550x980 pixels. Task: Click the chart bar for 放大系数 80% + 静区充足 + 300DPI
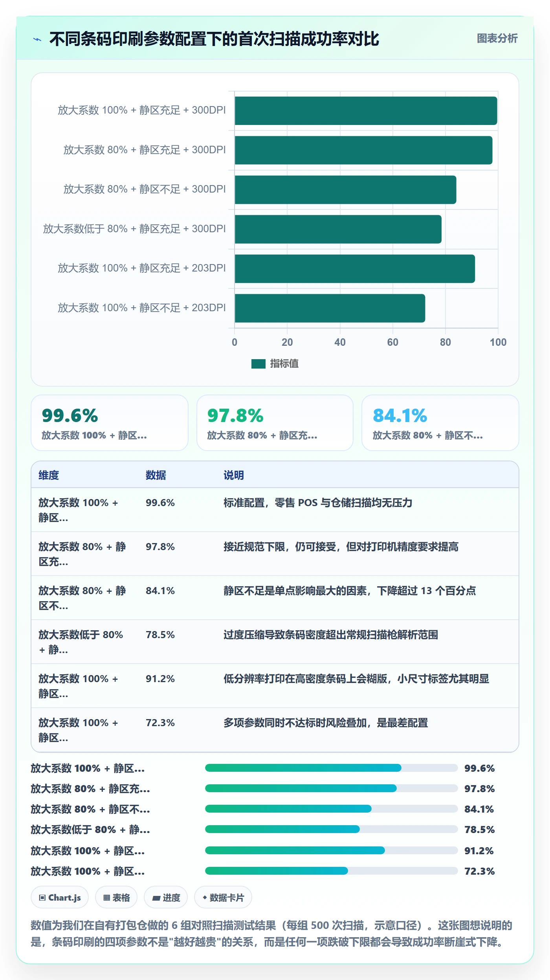coord(363,150)
